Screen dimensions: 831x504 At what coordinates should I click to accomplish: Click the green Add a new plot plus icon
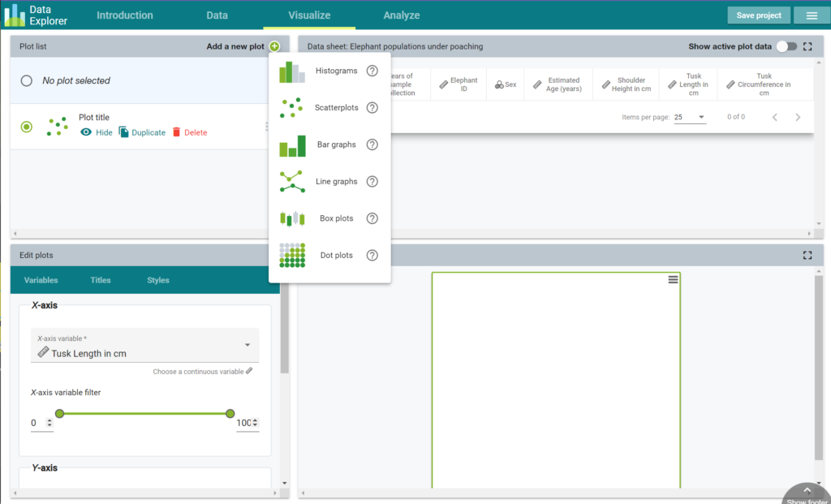click(274, 46)
